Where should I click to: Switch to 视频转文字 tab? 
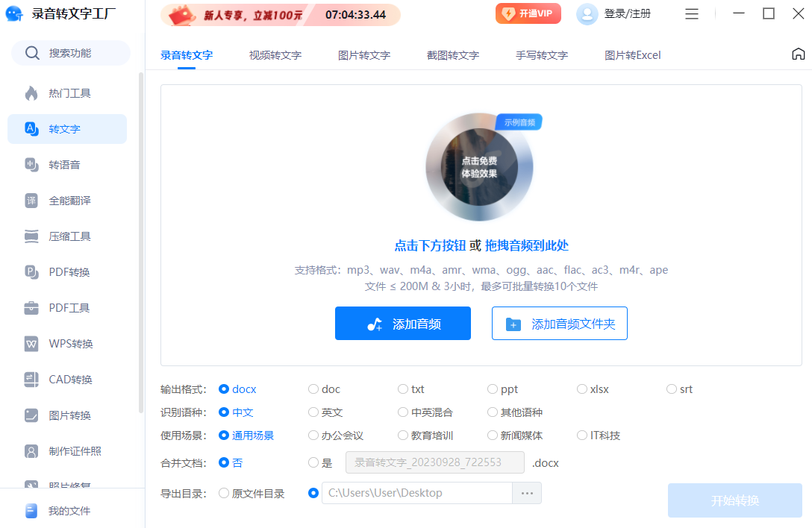[275, 55]
